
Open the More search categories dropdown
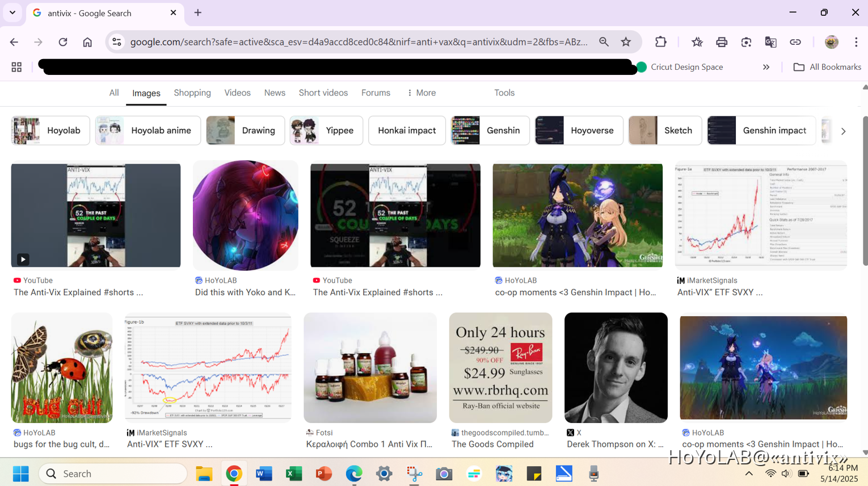coord(421,93)
